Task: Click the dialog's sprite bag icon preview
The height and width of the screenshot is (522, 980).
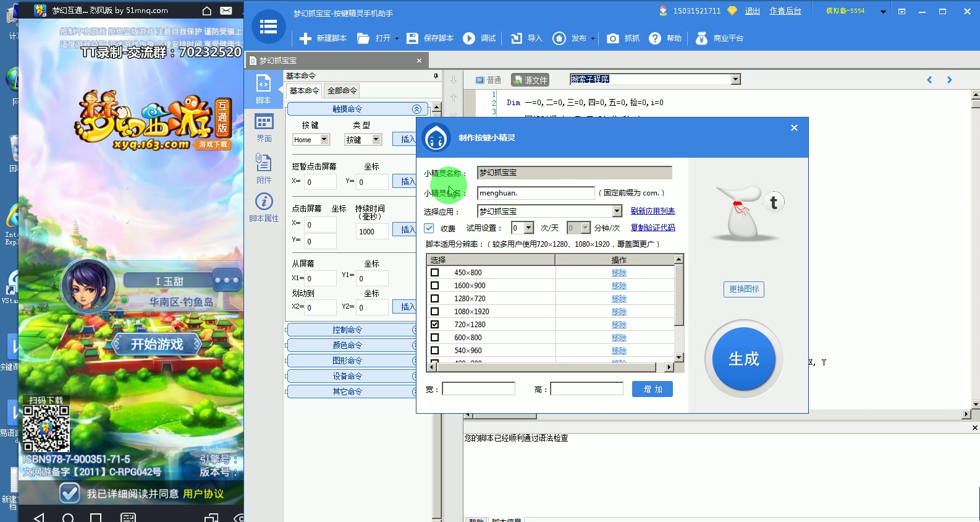Action: 747,212
